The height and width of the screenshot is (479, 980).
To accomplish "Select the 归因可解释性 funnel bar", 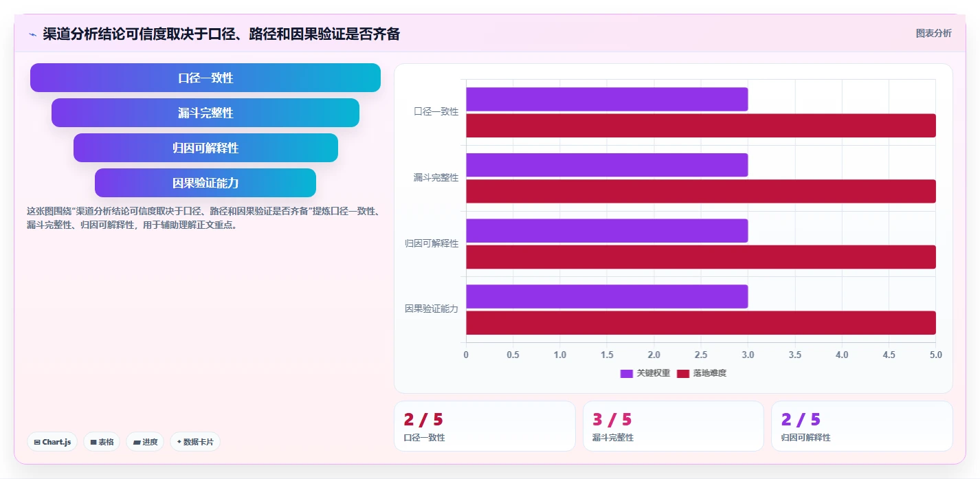I will 205,148.
